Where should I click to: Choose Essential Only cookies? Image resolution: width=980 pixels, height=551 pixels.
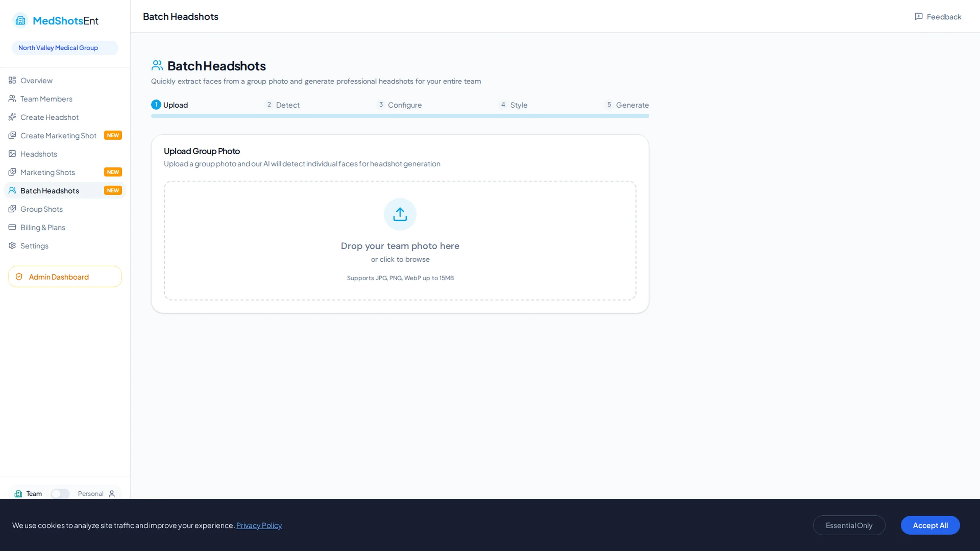[849, 525]
